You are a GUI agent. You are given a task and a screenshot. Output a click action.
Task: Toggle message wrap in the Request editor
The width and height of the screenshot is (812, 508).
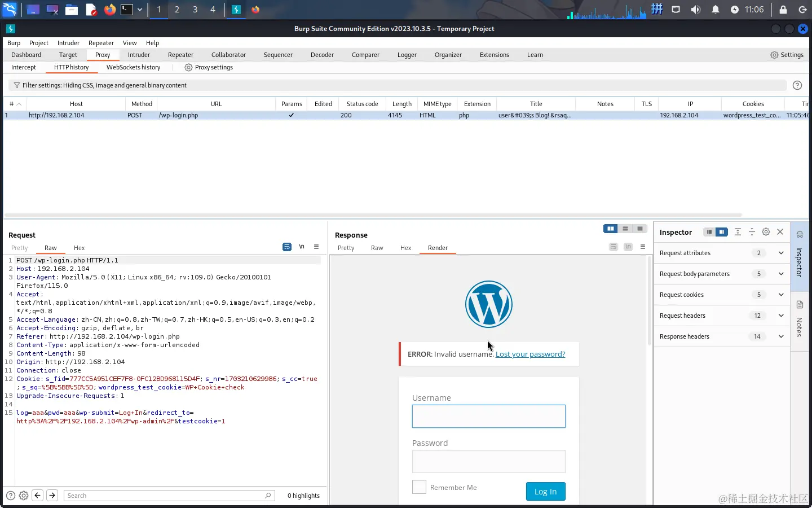coord(287,247)
